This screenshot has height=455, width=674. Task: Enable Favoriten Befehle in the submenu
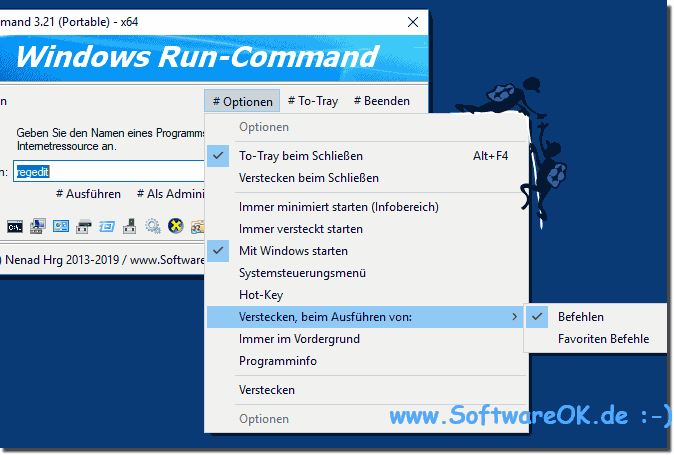pyautogui.click(x=595, y=339)
